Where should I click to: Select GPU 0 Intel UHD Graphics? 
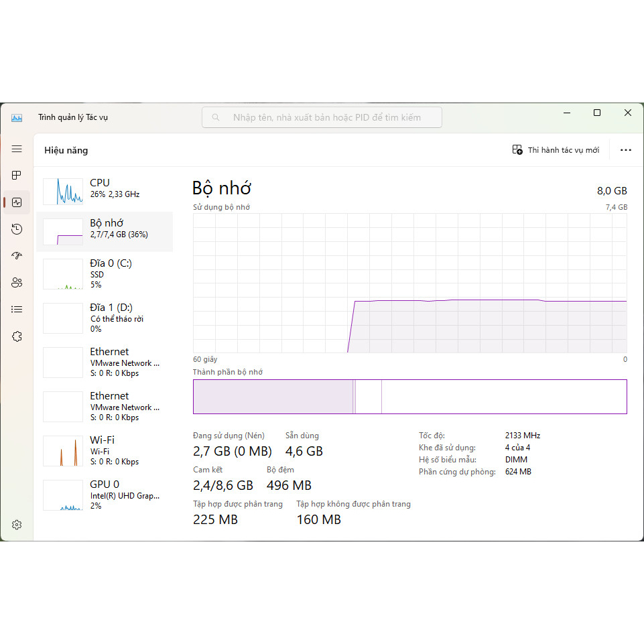[x=104, y=495]
